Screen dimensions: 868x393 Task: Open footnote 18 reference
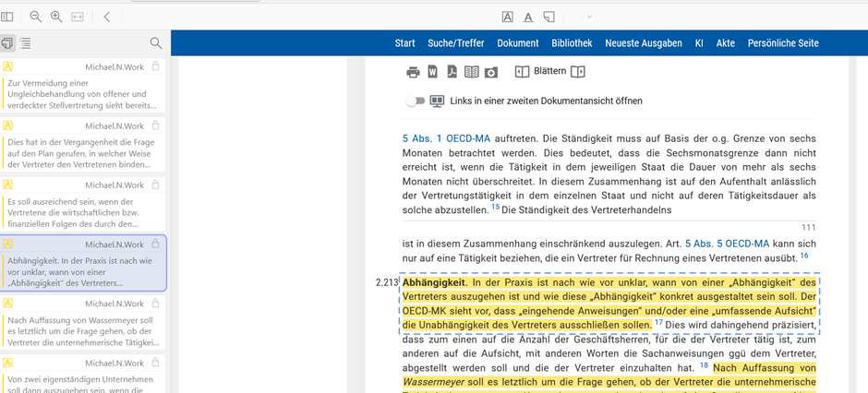[705, 364]
